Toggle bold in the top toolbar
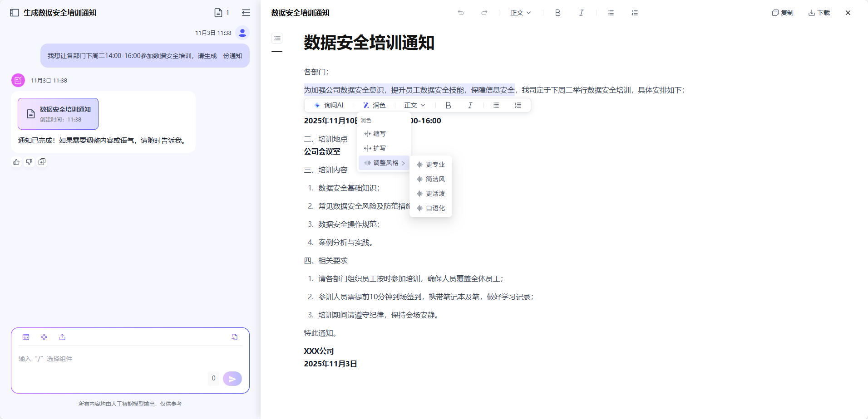868x419 pixels. point(557,13)
